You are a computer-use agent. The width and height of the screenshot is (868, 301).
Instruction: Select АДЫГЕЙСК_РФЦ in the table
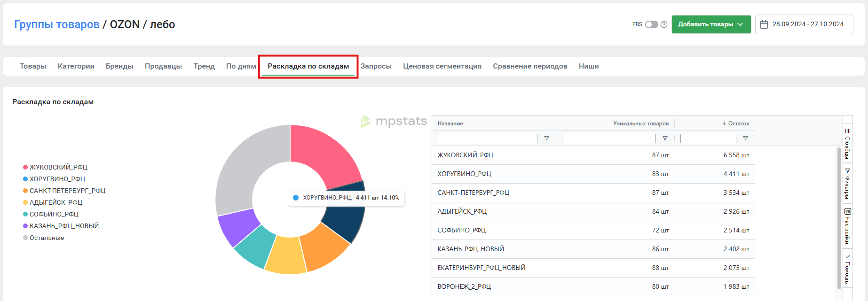(x=462, y=211)
